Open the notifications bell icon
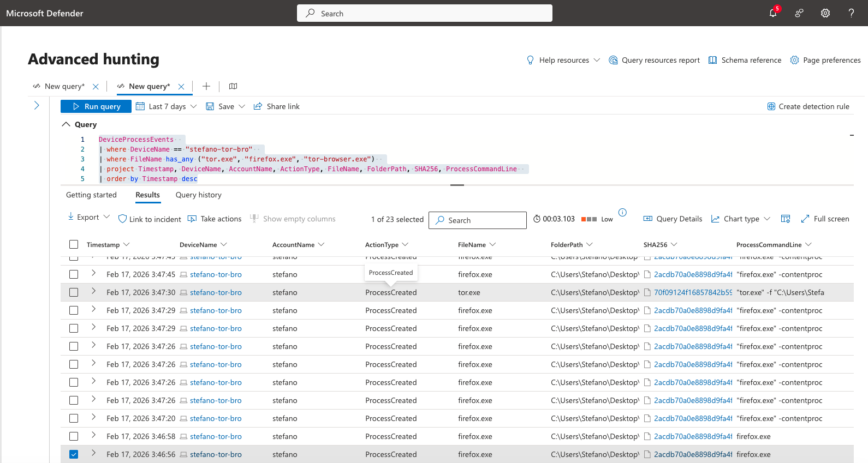868x463 pixels. click(x=773, y=13)
